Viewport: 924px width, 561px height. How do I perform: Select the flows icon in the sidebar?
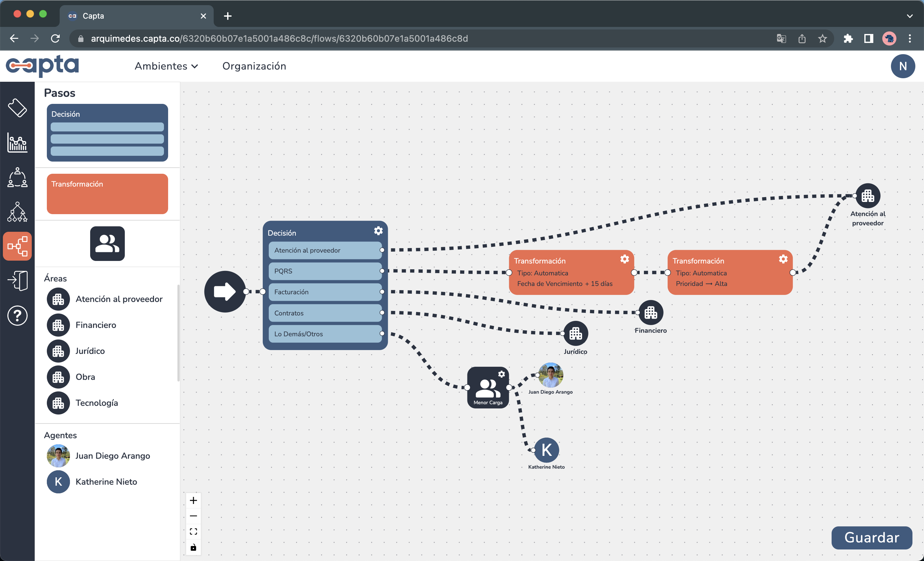17,246
